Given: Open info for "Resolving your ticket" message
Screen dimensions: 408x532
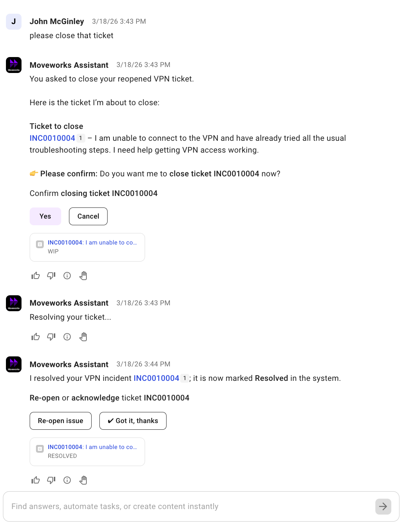Looking at the screenshot, I should click(67, 337).
